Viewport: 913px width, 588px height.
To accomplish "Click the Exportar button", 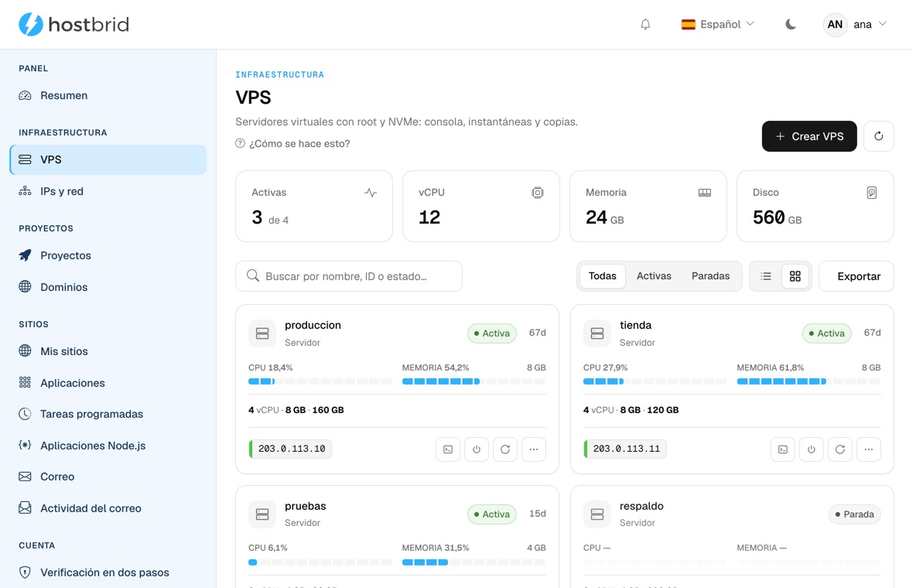I will point(857,276).
